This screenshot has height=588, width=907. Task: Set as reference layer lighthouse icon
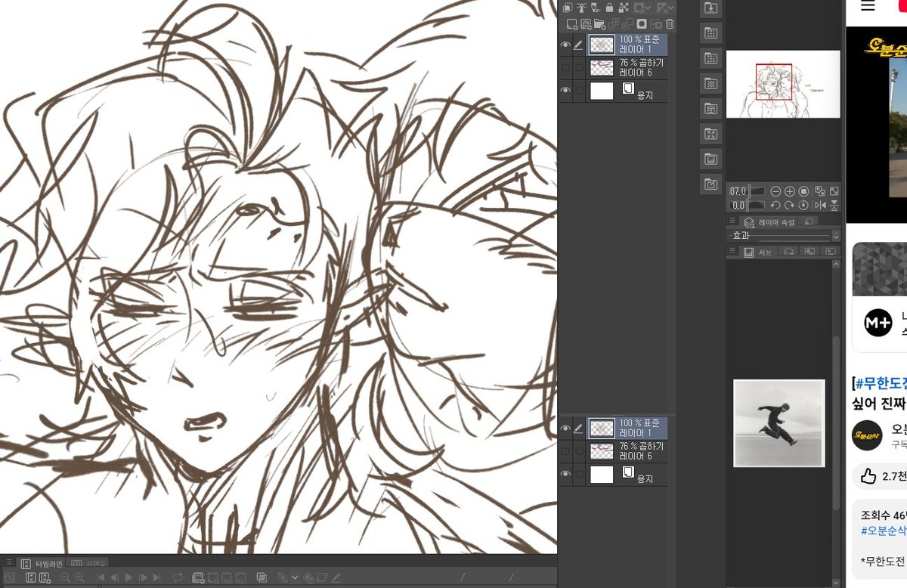[581, 8]
